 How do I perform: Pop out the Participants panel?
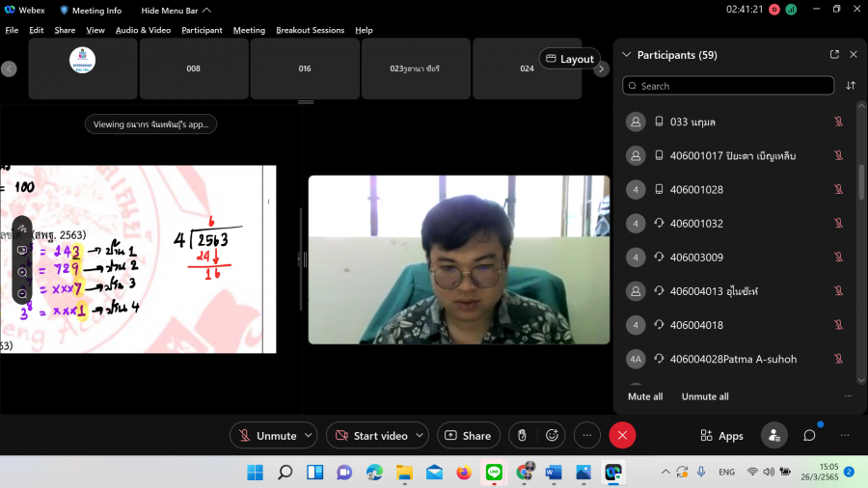tap(834, 55)
